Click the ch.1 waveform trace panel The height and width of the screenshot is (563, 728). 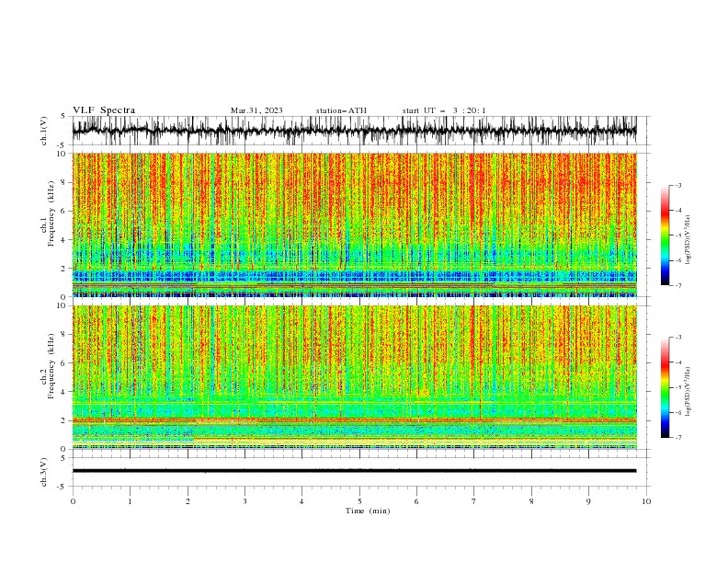pyautogui.click(x=361, y=131)
